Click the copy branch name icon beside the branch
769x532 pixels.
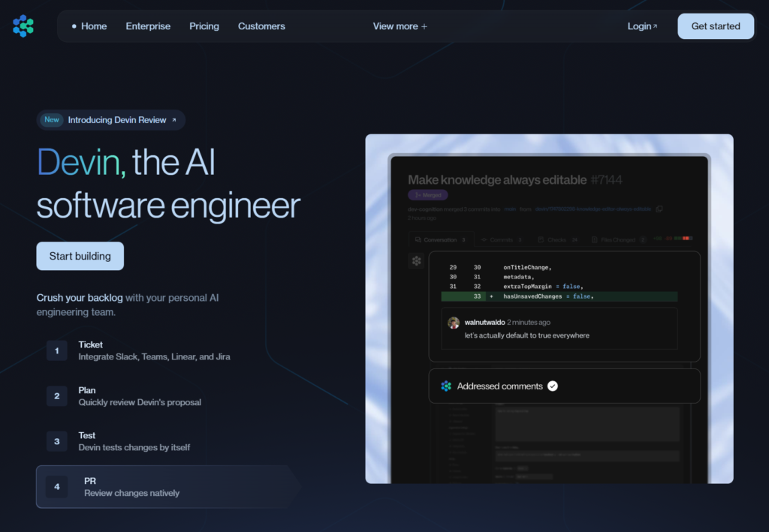(x=659, y=209)
